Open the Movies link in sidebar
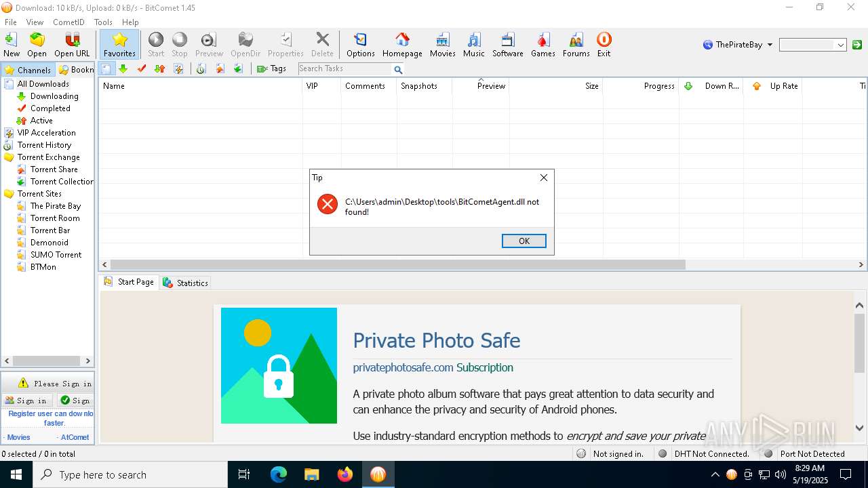This screenshot has width=868, height=488. pos(18,437)
